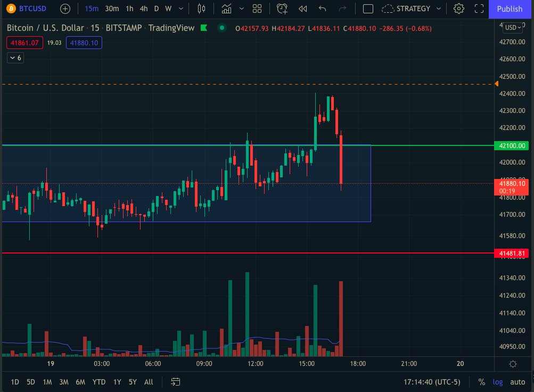Viewport: 534px width, 392px height.
Task: Select the 1D date range
Action: pos(15,382)
